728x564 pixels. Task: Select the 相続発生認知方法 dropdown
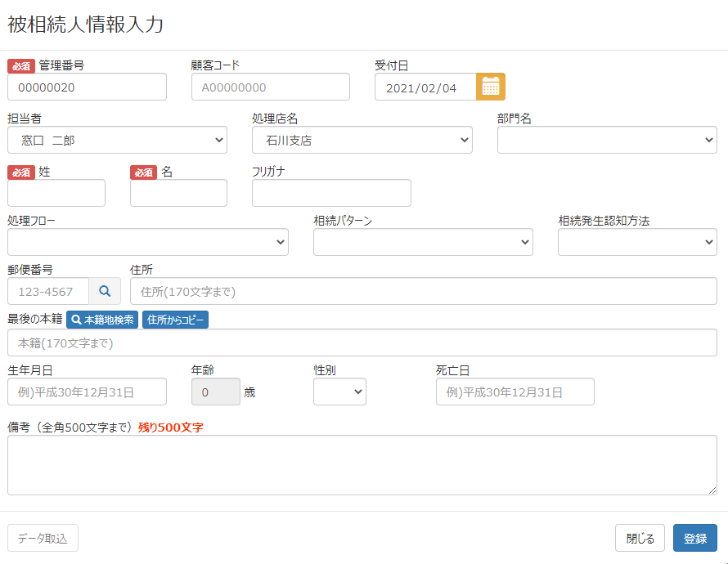click(637, 242)
